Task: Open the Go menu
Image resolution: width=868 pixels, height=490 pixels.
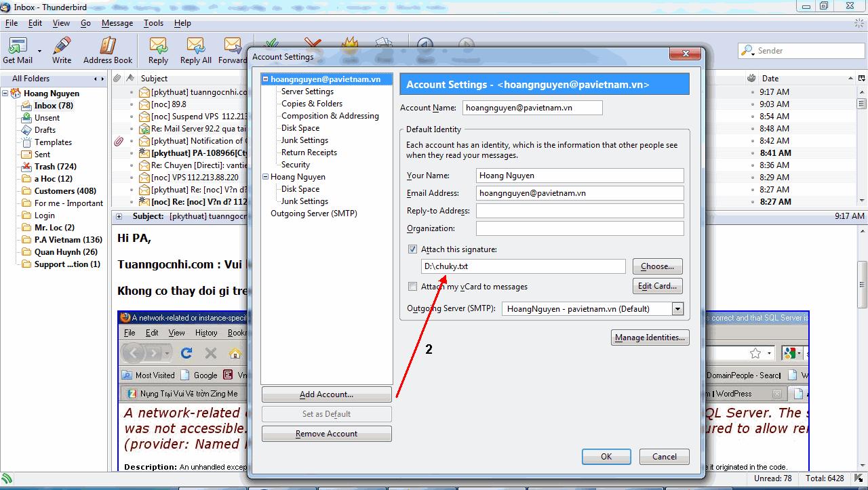Action: point(85,23)
